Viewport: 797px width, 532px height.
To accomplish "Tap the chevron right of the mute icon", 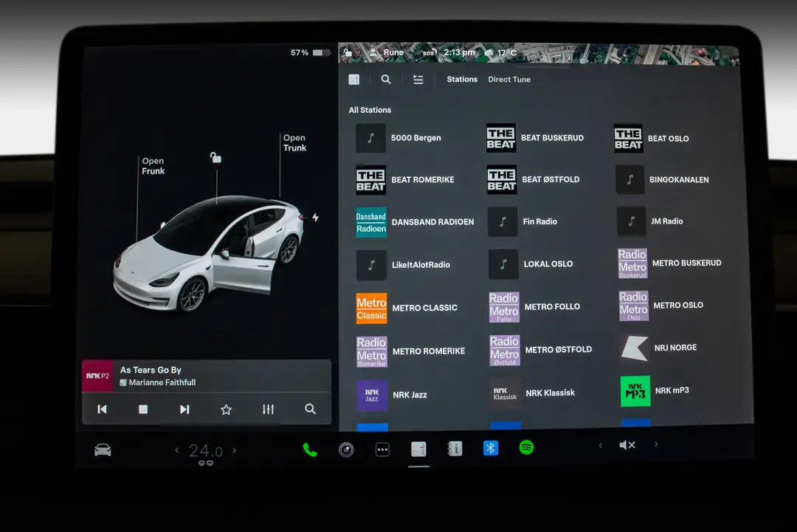I will tap(655, 446).
